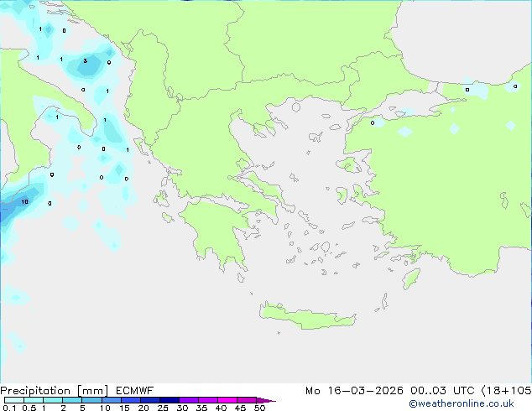Screen dimensions: 532x411
Task: Click the 1–2 mm legend color box
Action: (53, 400)
